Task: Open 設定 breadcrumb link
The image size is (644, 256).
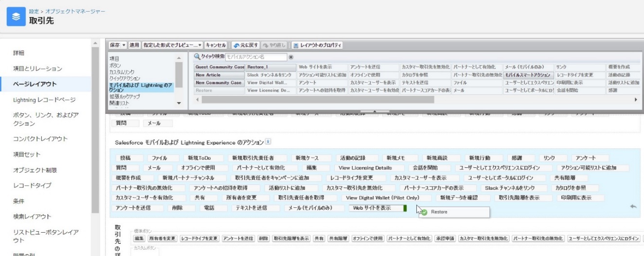Action: tap(36, 11)
